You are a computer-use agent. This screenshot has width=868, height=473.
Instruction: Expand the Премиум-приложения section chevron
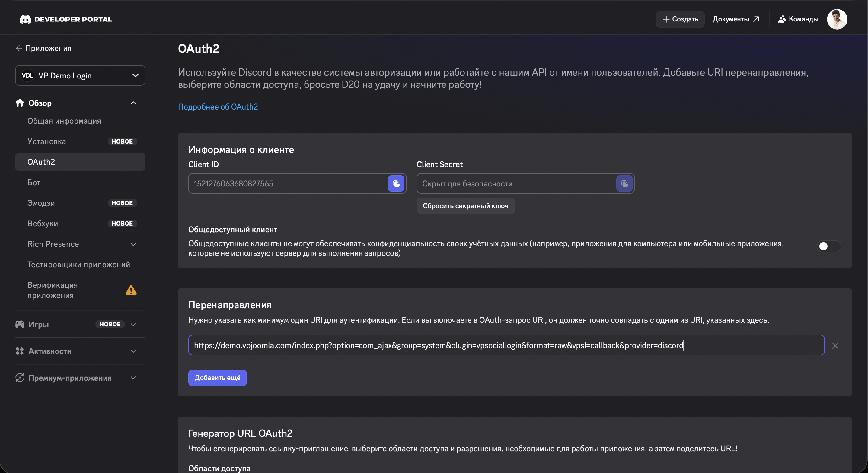[133, 378]
